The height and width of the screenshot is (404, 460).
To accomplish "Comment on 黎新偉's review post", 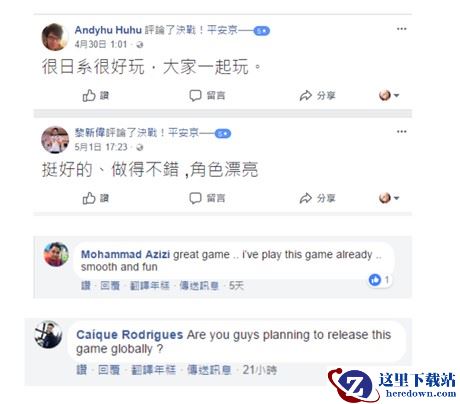I will coord(207,198).
